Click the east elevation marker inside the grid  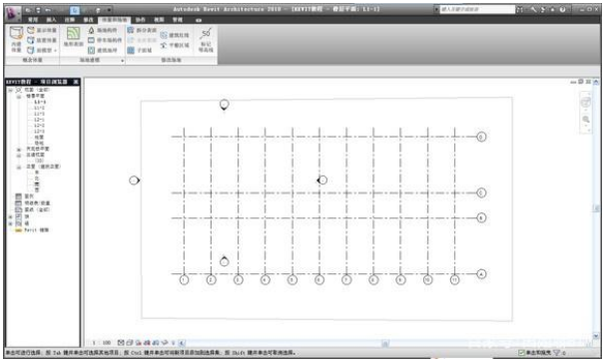pos(321,181)
